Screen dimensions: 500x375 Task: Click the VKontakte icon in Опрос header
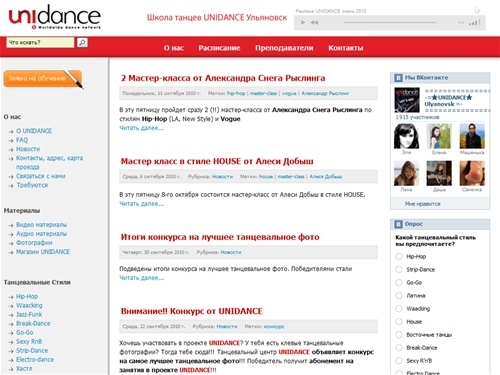coord(398,224)
